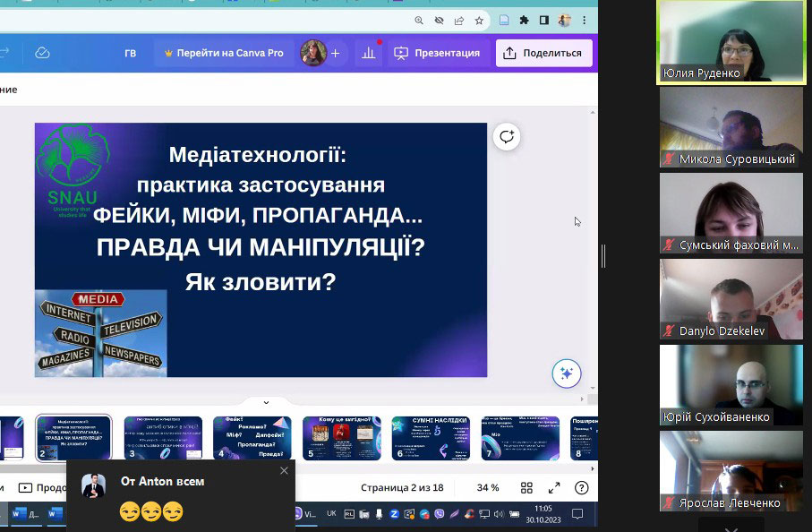Open Canva magic assistant sparkle button
Screen dimensions: 812x532
(567, 373)
